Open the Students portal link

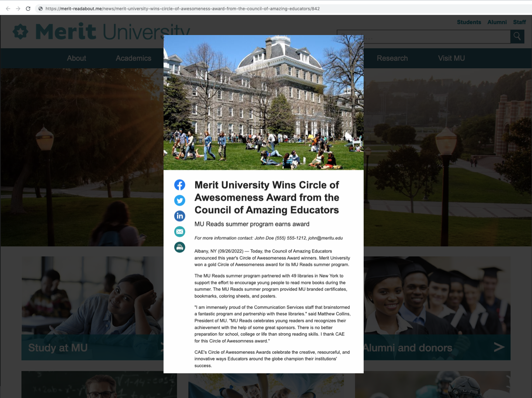(x=469, y=22)
